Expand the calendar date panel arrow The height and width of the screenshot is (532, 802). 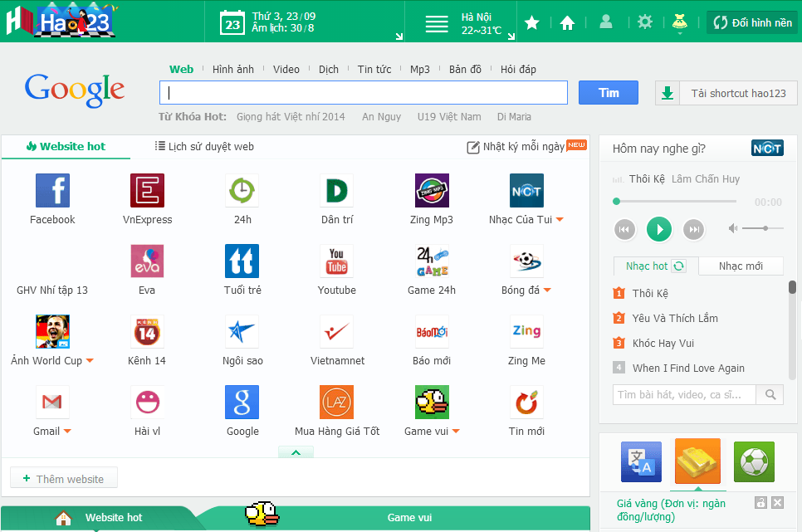(x=399, y=37)
